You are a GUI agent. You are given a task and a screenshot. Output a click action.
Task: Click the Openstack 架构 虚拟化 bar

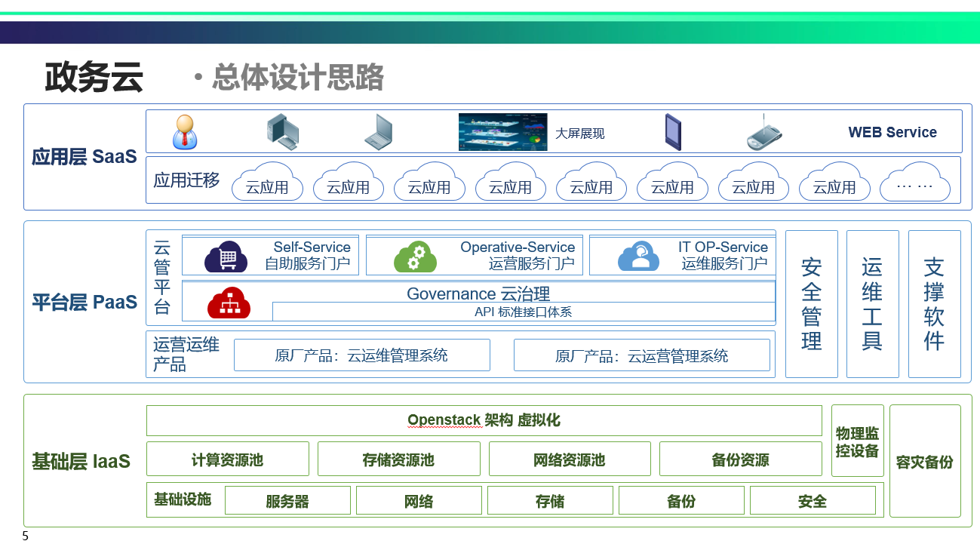(x=484, y=420)
